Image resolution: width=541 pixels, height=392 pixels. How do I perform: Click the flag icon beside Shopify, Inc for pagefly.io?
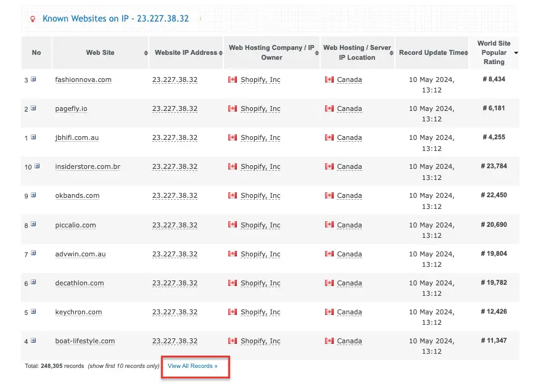(x=233, y=108)
